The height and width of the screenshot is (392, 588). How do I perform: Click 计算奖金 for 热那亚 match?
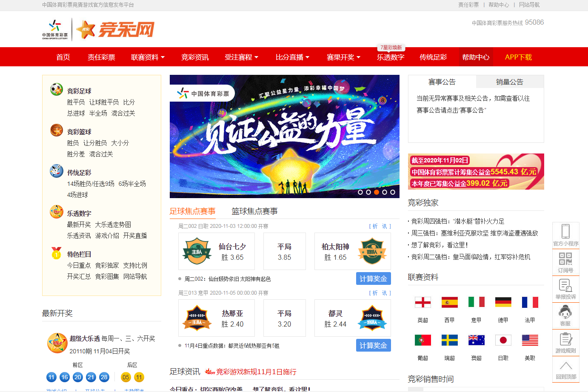[373, 345]
